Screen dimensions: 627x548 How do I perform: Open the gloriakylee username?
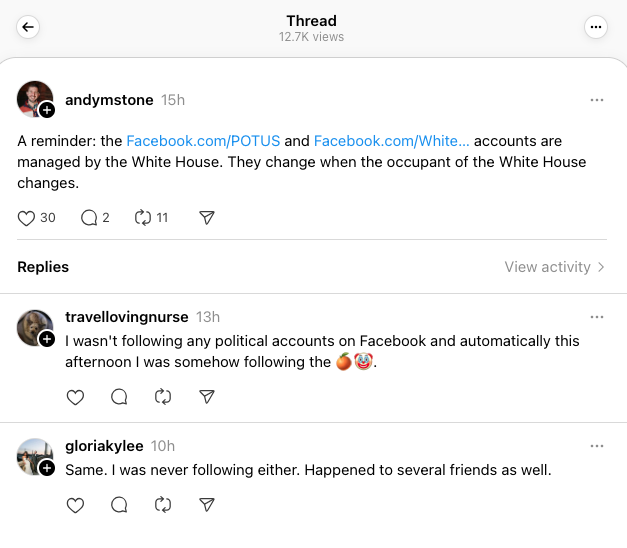105,446
